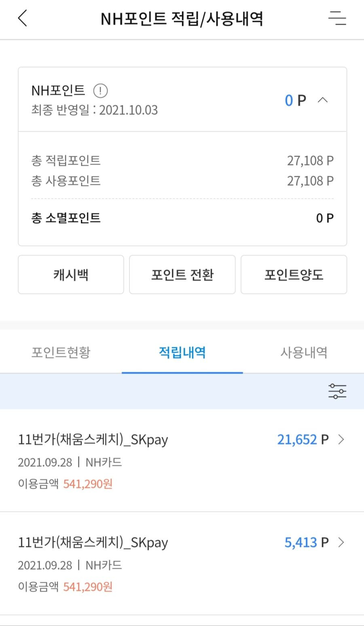364x626 pixels.
Task: Open the hamburger menu at top right
Action: [337, 19]
